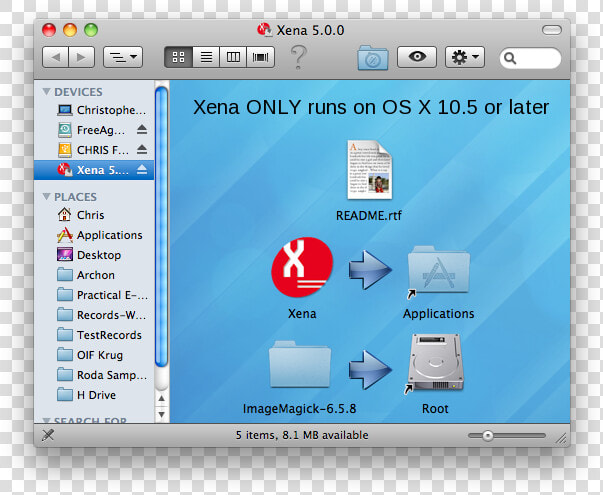Minimize the window with the yellow button
The height and width of the screenshot is (495, 603).
(70, 30)
